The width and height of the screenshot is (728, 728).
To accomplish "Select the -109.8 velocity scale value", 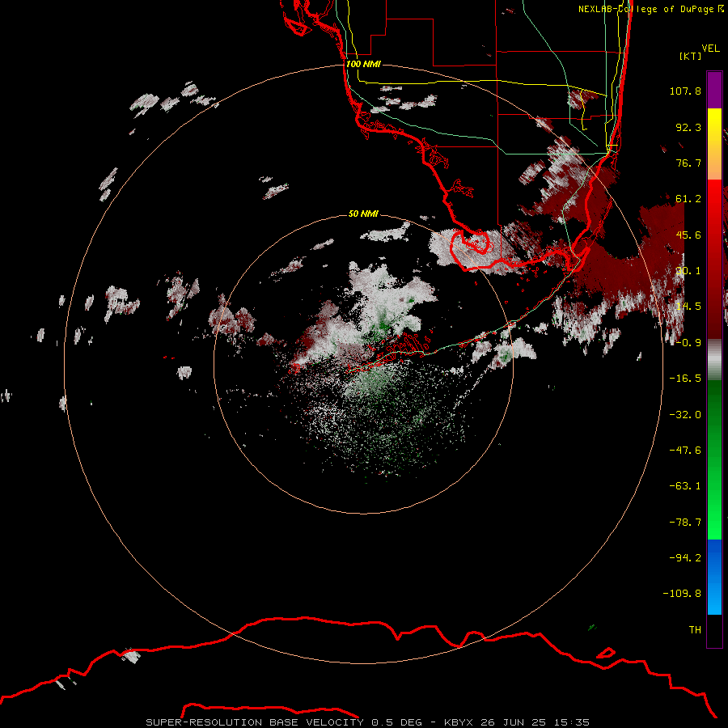I will pyautogui.click(x=682, y=594).
